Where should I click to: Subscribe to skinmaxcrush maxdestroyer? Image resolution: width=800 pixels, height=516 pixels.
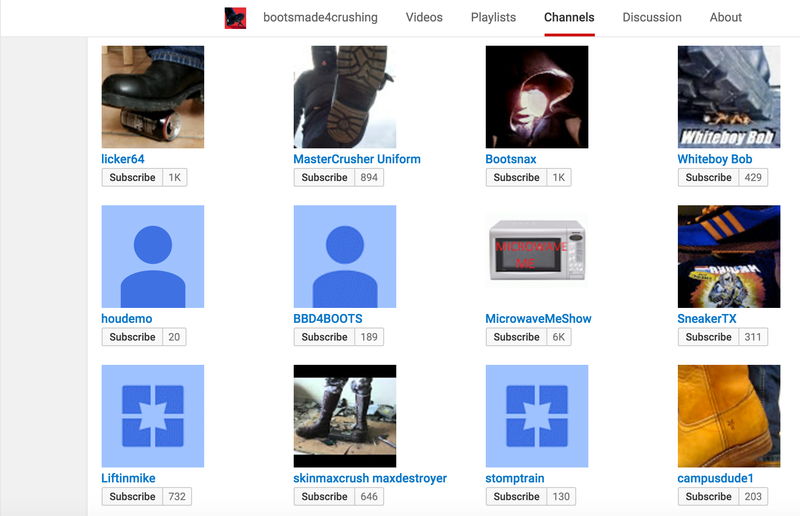(324, 497)
